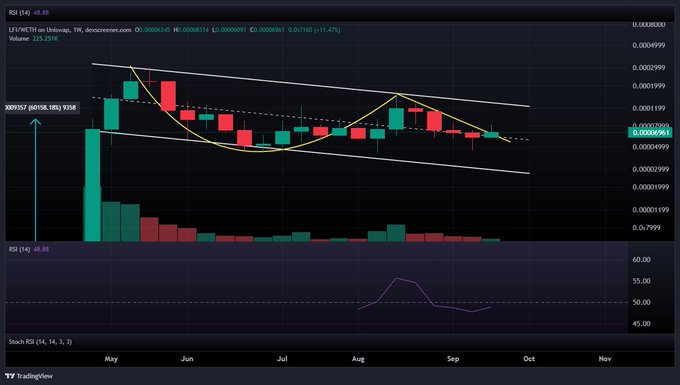The width and height of the screenshot is (680, 385).
Task: Click the 0.00001999 price scale label
Action: point(651,187)
